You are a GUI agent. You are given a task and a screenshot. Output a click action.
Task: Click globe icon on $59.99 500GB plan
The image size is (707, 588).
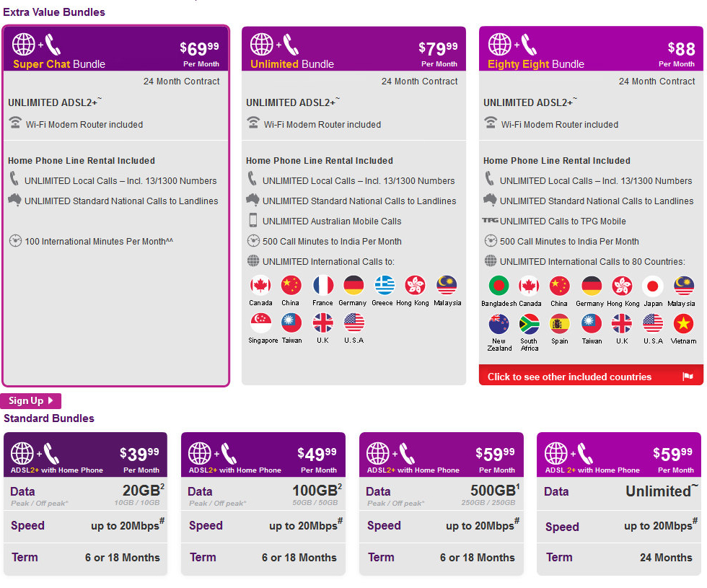point(378,453)
